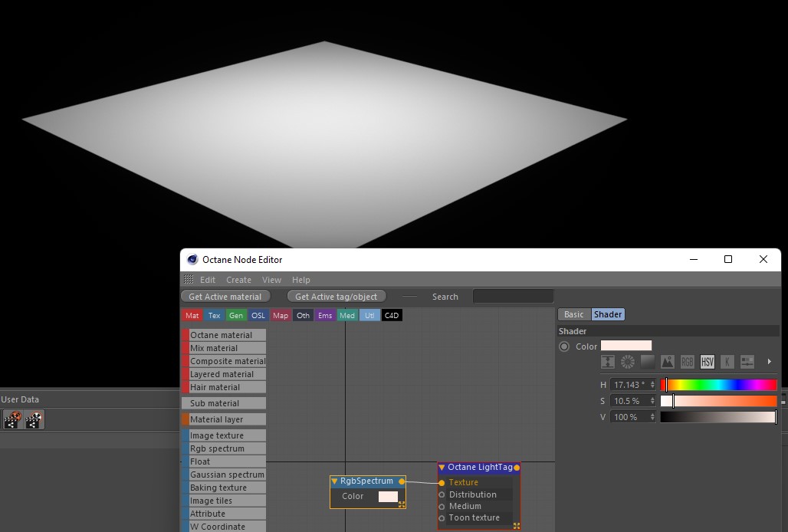
Task: Toggle the OSL node filter
Action: coord(258,316)
